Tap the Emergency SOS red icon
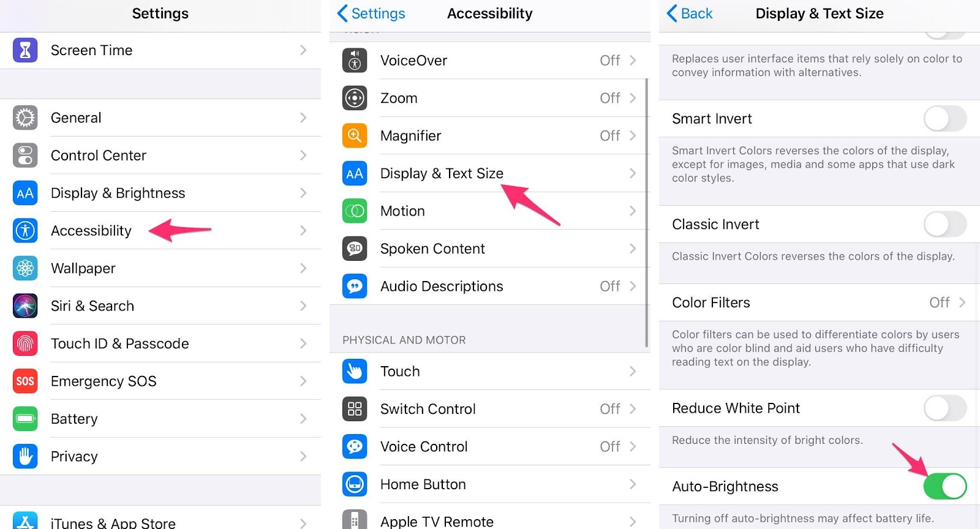 (x=25, y=381)
